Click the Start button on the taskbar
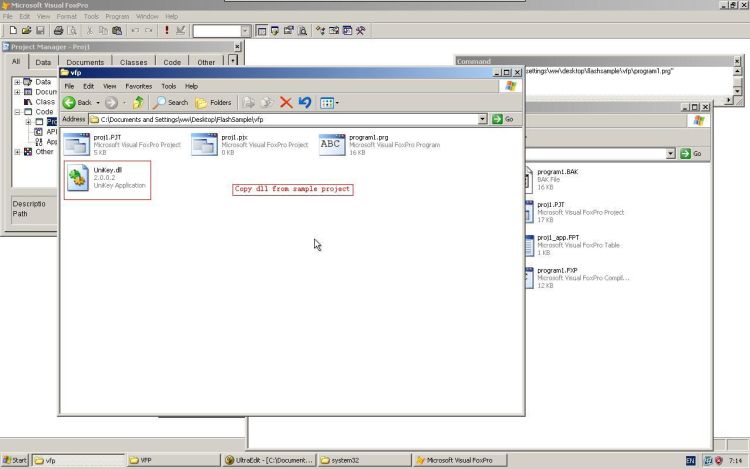The height and width of the screenshot is (469, 750). tap(15, 460)
